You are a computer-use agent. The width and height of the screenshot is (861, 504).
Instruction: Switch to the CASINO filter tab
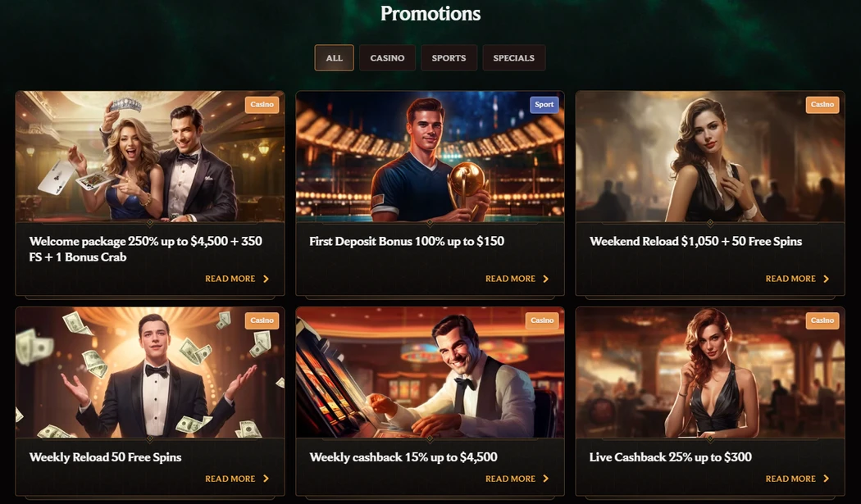click(x=387, y=57)
